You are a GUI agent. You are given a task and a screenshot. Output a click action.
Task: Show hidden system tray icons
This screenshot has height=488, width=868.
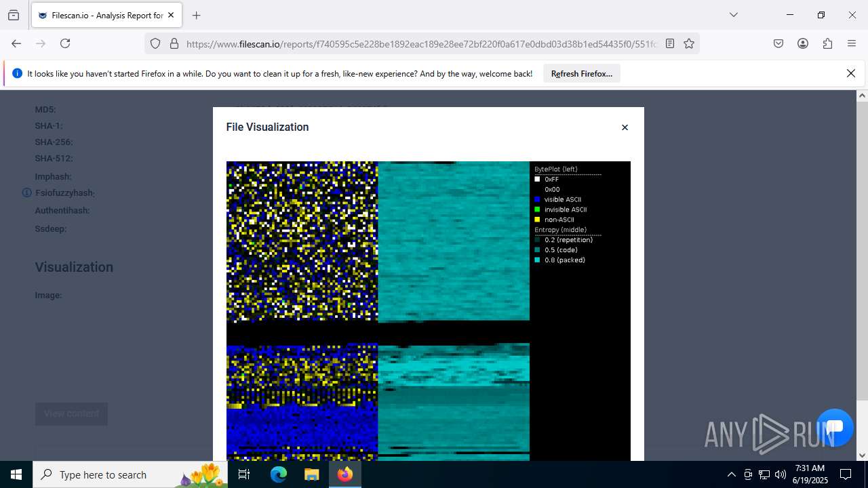[731, 474]
